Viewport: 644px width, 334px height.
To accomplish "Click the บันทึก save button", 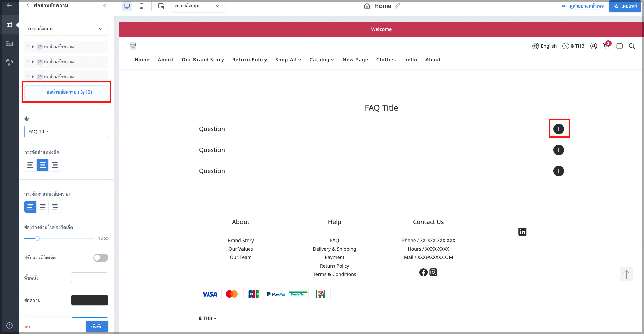I will (97, 327).
